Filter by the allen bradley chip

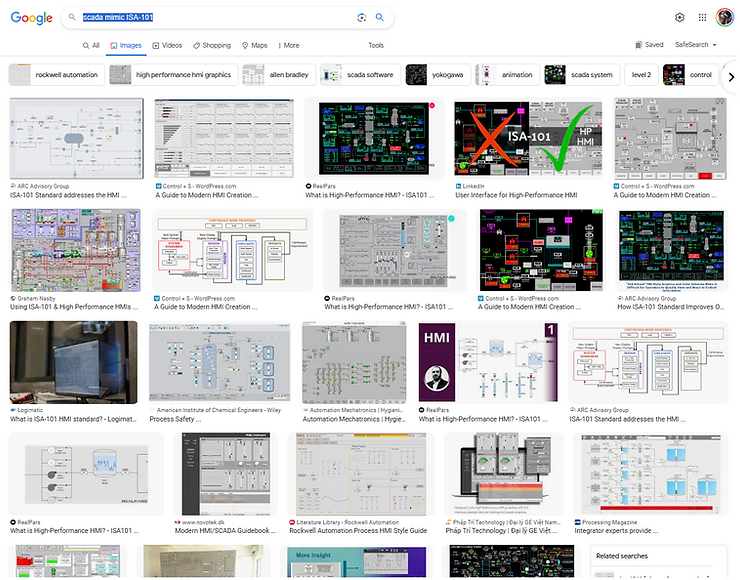(x=279, y=75)
